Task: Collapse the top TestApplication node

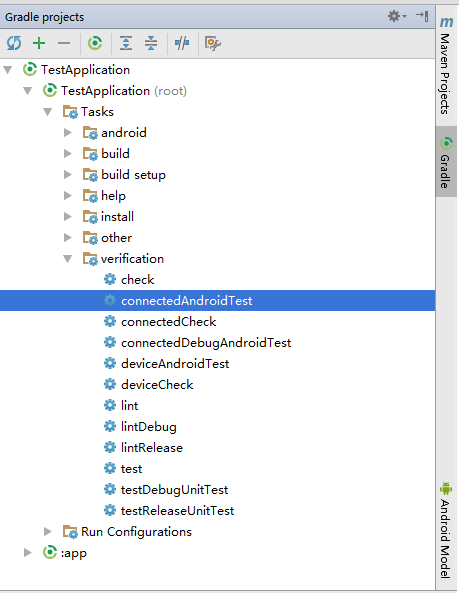Action: point(8,70)
